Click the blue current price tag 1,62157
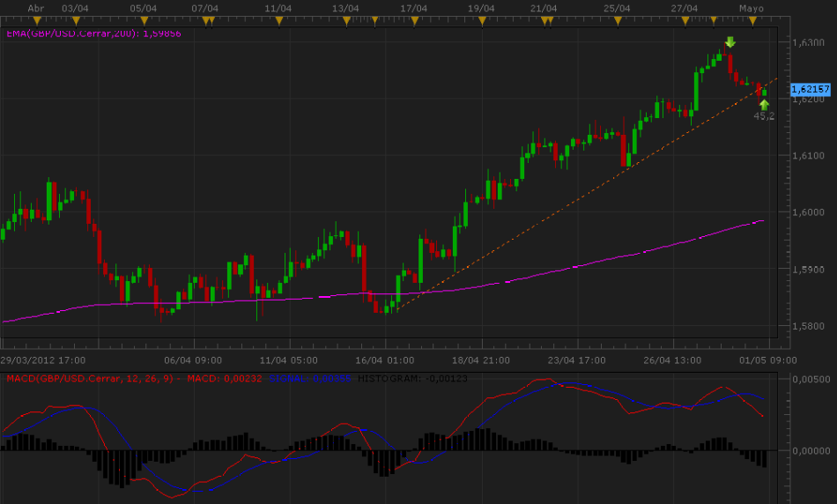Screen dimensions: 837x504 811,90
